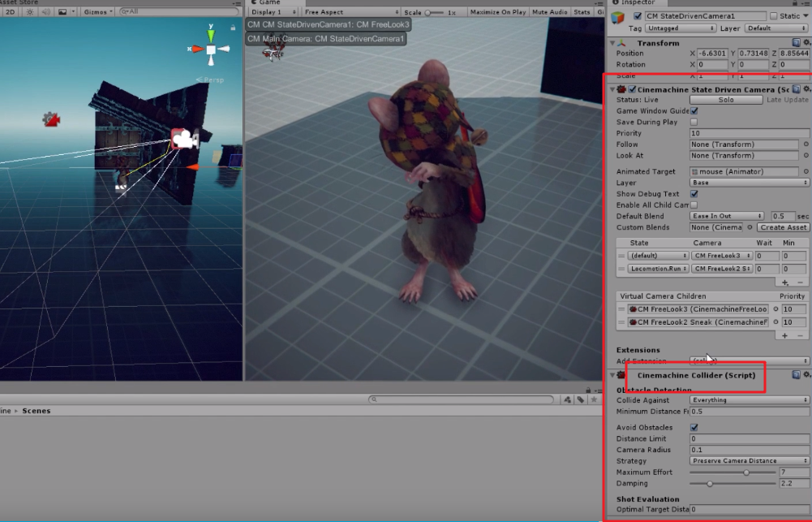This screenshot has width=812, height=522.
Task: Open CM FreeLook3 camera dropdown for default state
Action: pyautogui.click(x=722, y=256)
